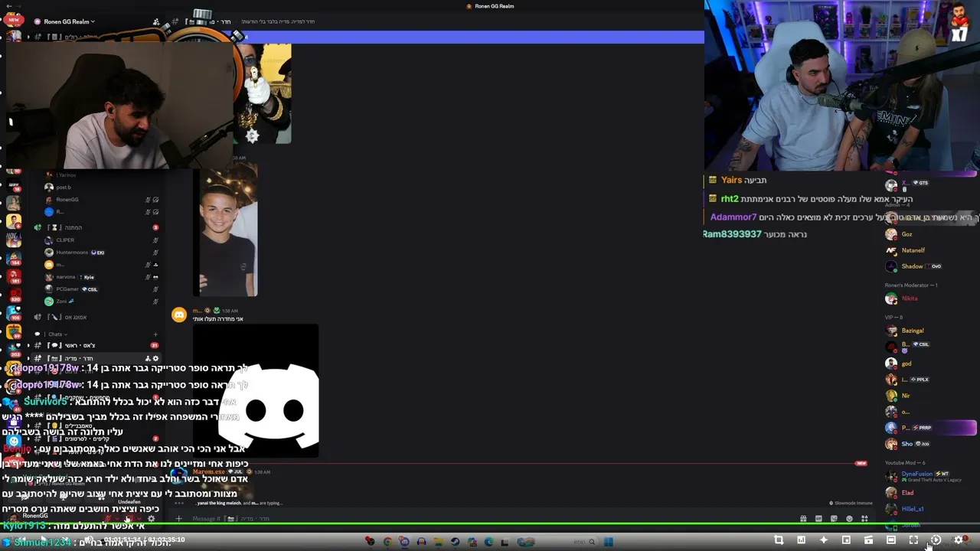This screenshot has width=980, height=551.
Task: Open Microsoft Edge from the taskbar
Action: click(x=488, y=542)
